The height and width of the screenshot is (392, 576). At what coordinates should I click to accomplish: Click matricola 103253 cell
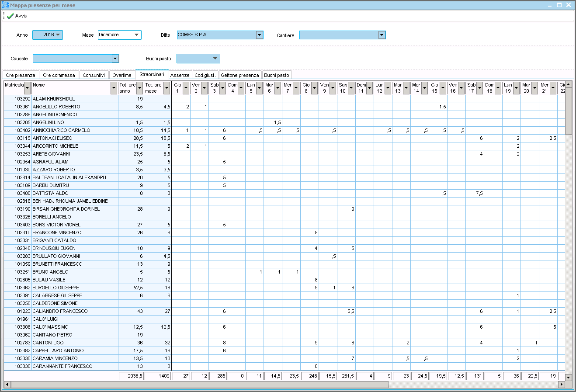click(18, 154)
